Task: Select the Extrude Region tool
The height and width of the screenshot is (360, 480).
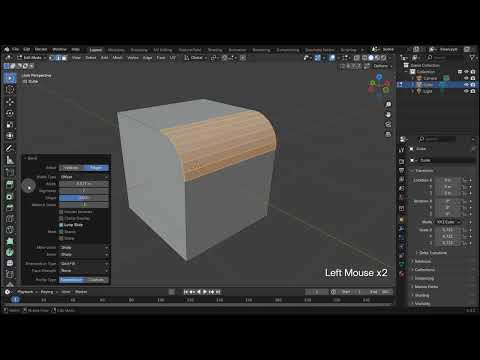Action: (10, 184)
